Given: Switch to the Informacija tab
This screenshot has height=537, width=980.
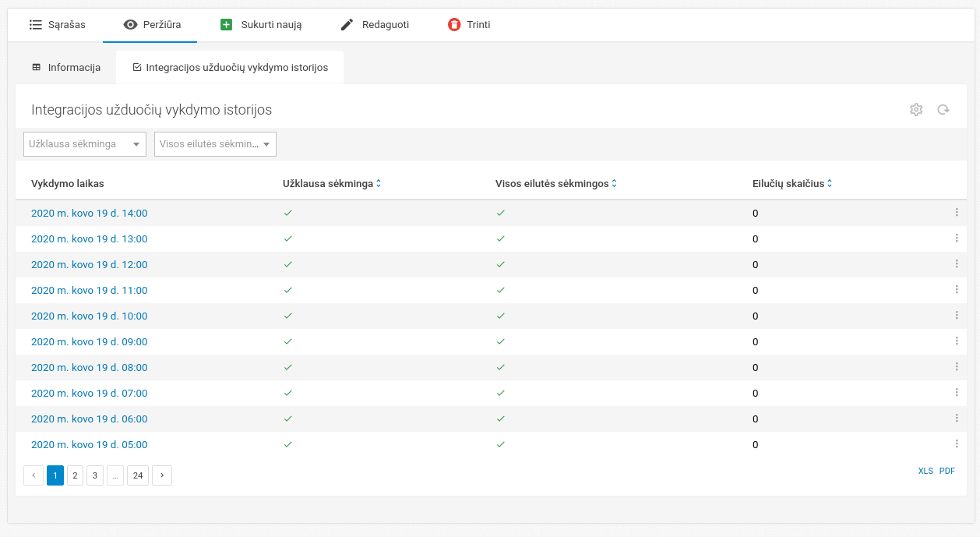Looking at the screenshot, I should pyautogui.click(x=66, y=68).
